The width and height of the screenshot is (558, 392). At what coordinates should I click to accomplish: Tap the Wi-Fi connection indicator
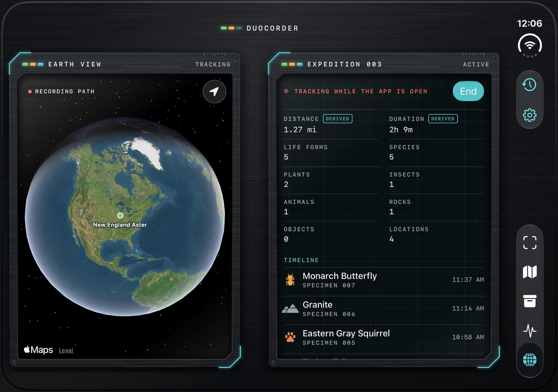530,45
